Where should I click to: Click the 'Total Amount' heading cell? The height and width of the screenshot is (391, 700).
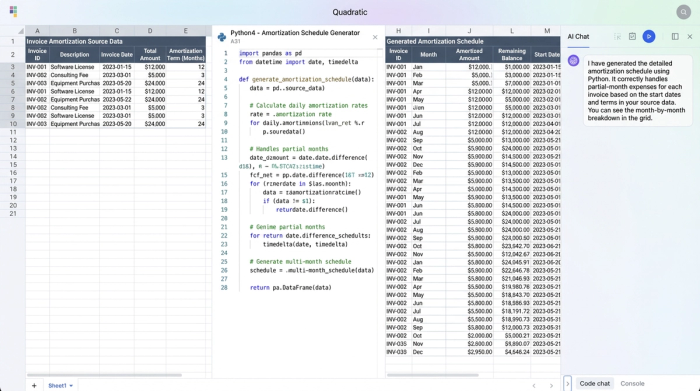click(x=150, y=54)
